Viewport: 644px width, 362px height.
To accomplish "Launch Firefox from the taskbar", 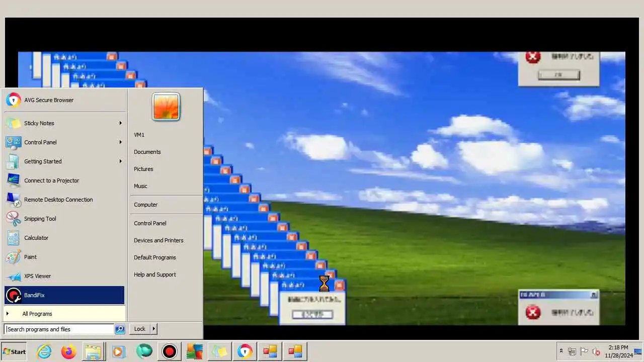I will point(68,351).
